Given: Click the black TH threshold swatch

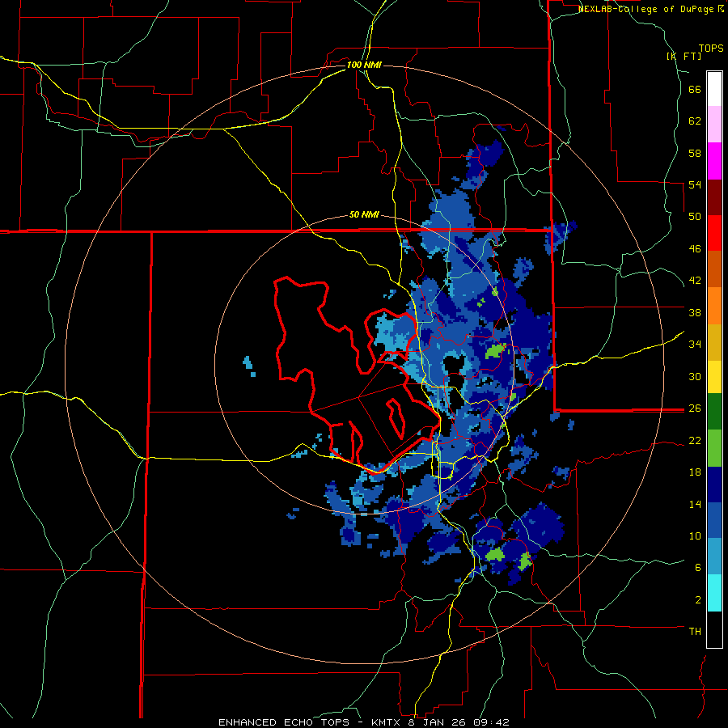Looking at the screenshot, I should (x=714, y=629).
